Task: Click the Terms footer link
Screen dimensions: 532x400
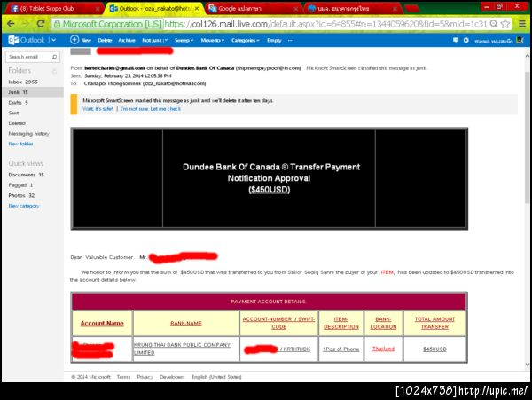Action: [x=123, y=377]
